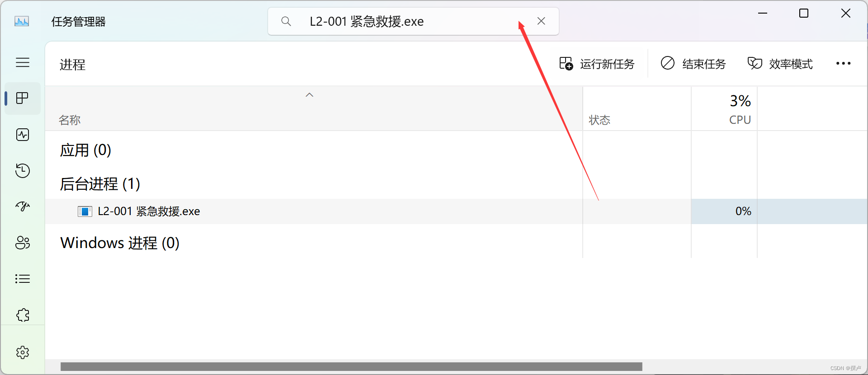The image size is (868, 375).
Task: Open the Users sidebar icon
Action: click(x=22, y=243)
